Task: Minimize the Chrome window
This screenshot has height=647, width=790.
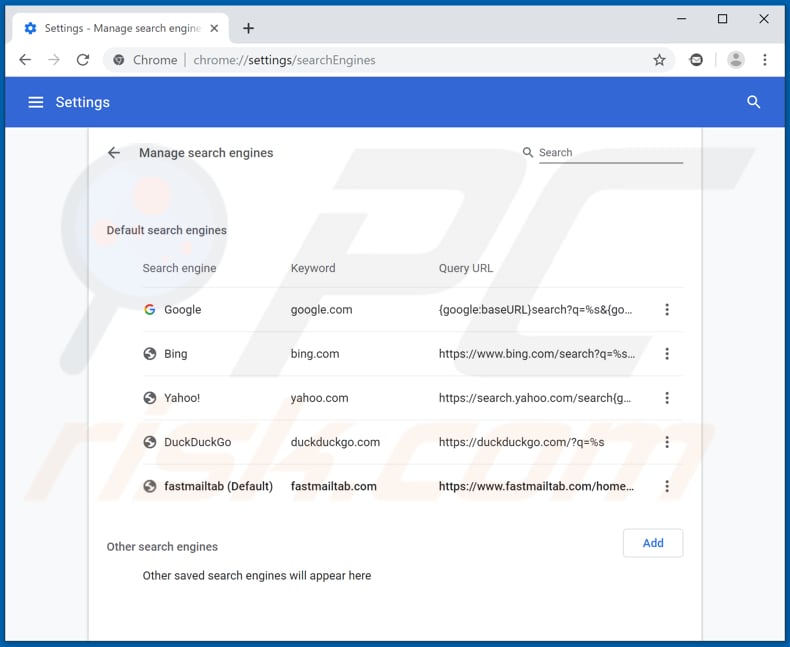Action: [x=681, y=19]
